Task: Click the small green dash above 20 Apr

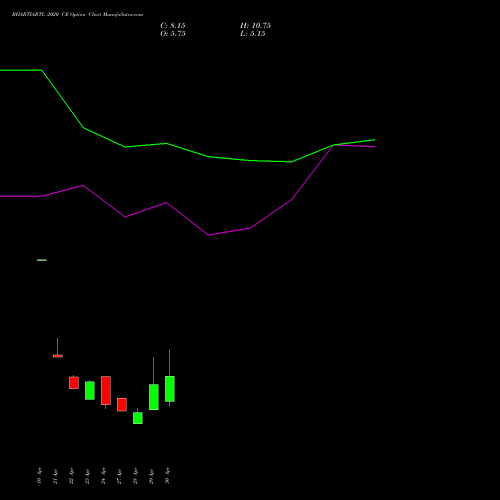Action: tap(42, 260)
